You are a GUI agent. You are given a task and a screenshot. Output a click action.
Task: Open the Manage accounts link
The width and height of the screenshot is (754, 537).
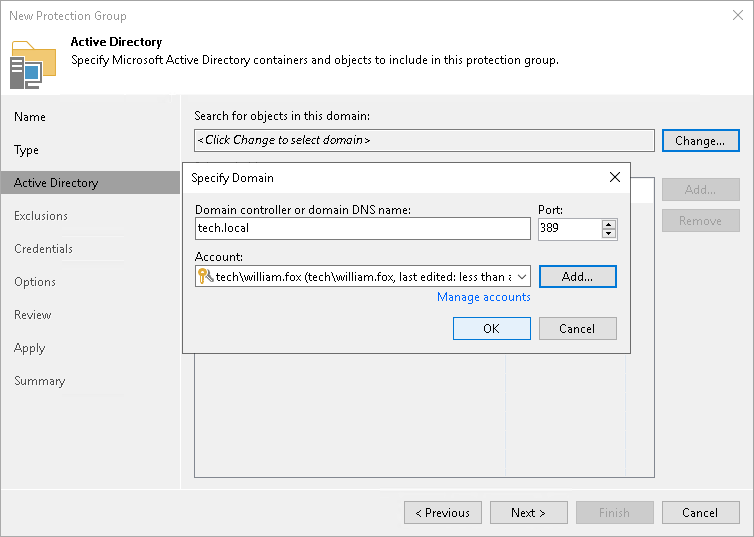coord(484,297)
